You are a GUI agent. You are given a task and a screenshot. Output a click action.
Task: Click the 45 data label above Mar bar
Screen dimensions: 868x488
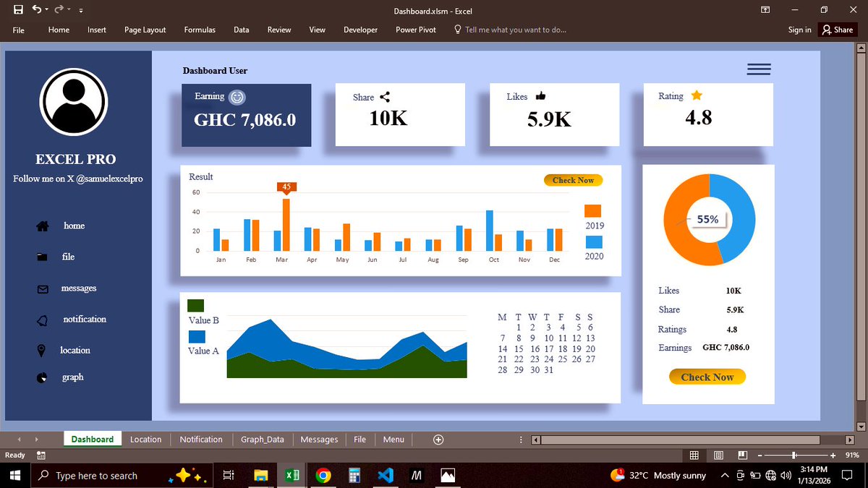tap(286, 187)
